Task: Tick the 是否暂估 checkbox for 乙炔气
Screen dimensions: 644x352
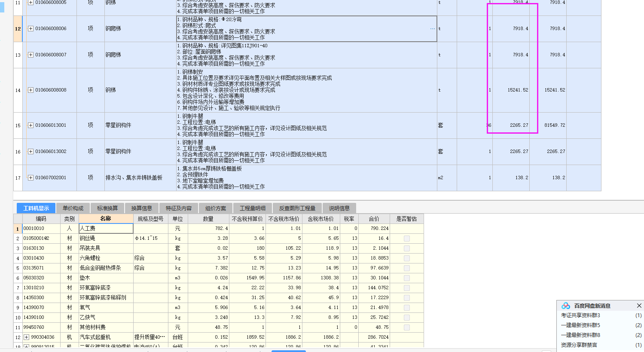Action: point(407,318)
